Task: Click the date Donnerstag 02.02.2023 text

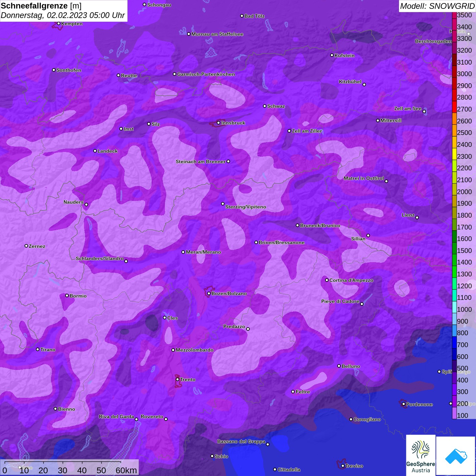Action: 63,15
